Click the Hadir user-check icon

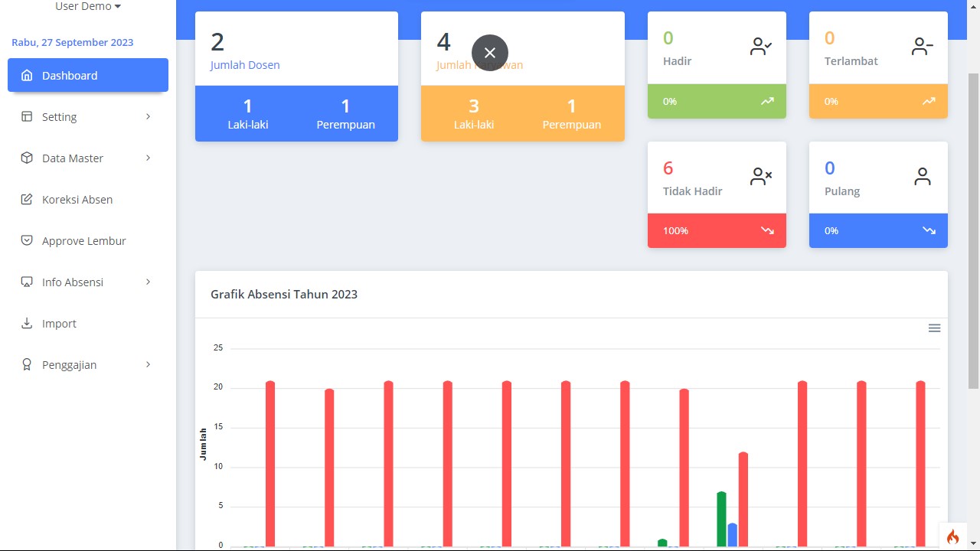pos(761,47)
